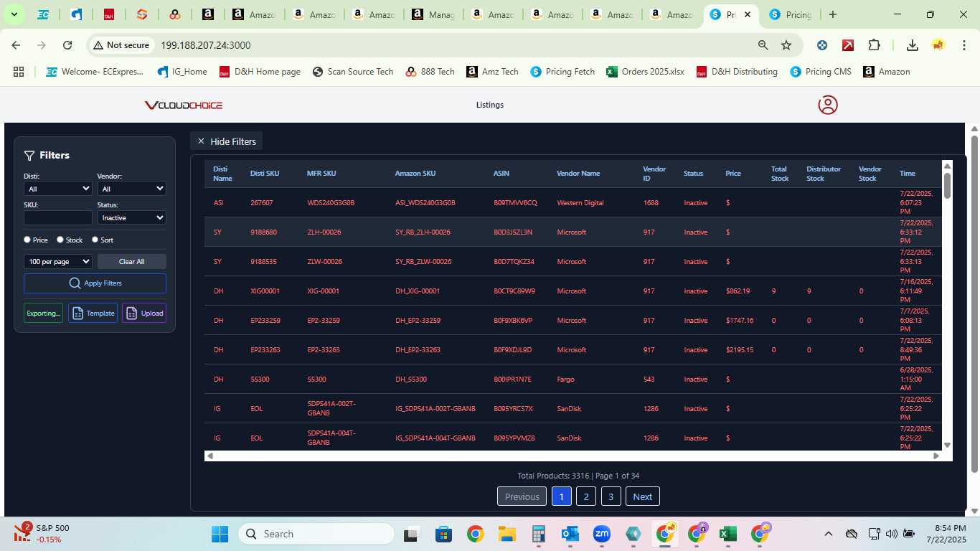The height and width of the screenshot is (551, 980).
Task: Click the Not secure site info chip
Action: click(121, 45)
